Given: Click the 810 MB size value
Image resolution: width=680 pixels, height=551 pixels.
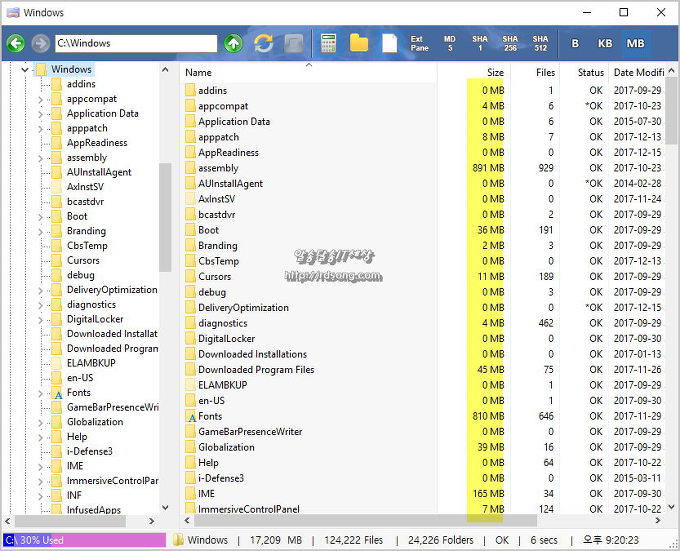Looking at the screenshot, I should (x=488, y=416).
